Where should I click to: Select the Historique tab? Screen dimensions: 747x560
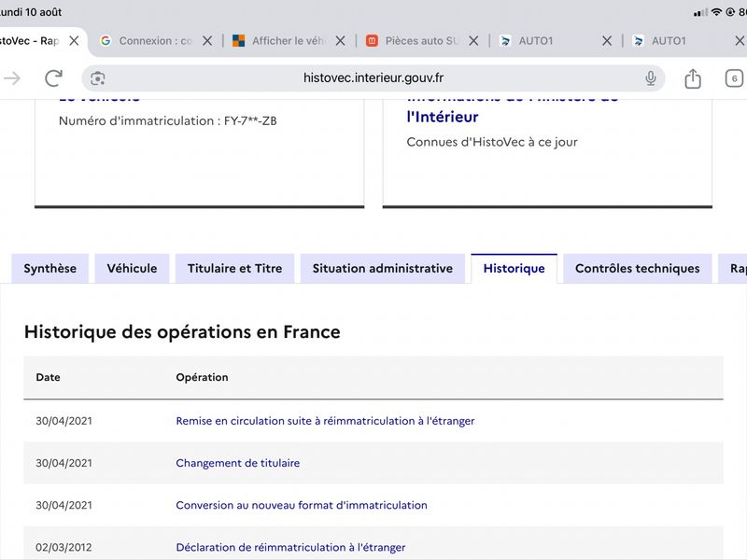tap(514, 269)
